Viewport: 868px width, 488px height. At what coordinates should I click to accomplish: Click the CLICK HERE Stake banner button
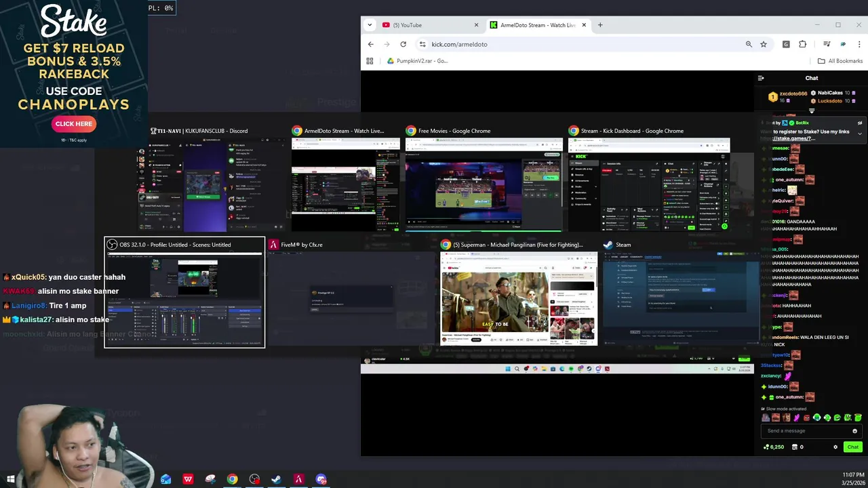pyautogui.click(x=74, y=123)
